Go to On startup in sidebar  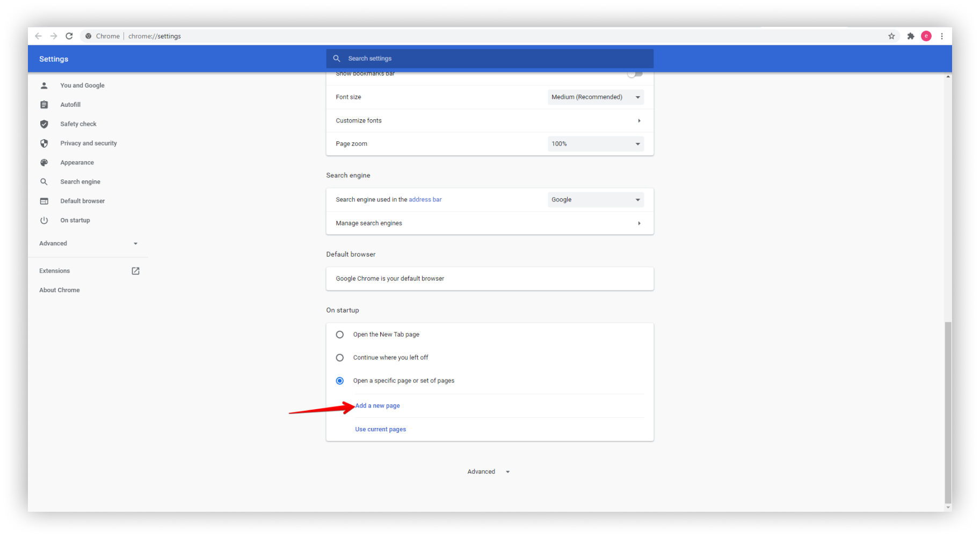(x=75, y=221)
